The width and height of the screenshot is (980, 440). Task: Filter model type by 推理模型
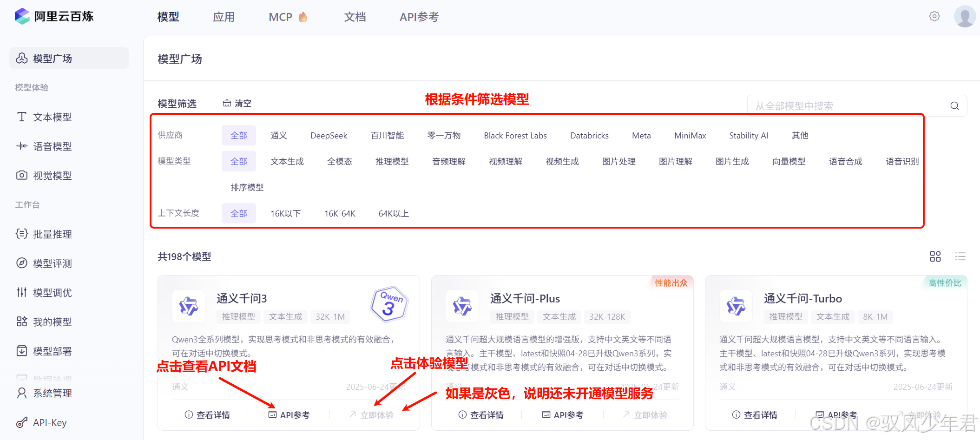click(x=392, y=161)
